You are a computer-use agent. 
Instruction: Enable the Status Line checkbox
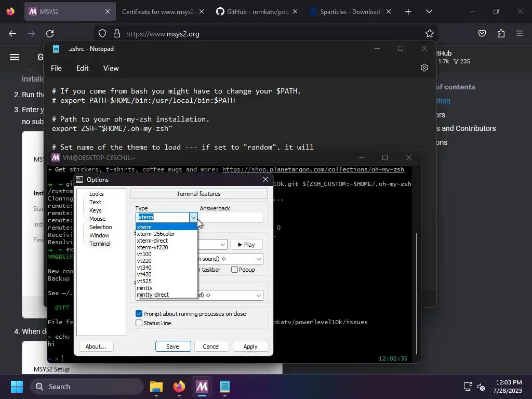click(x=153, y=323)
